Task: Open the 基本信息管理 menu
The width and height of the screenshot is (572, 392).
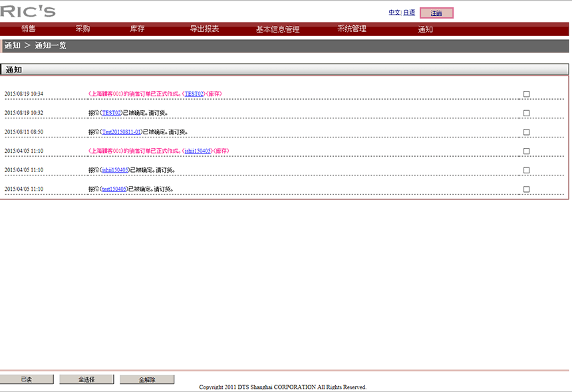Action: 277,29
